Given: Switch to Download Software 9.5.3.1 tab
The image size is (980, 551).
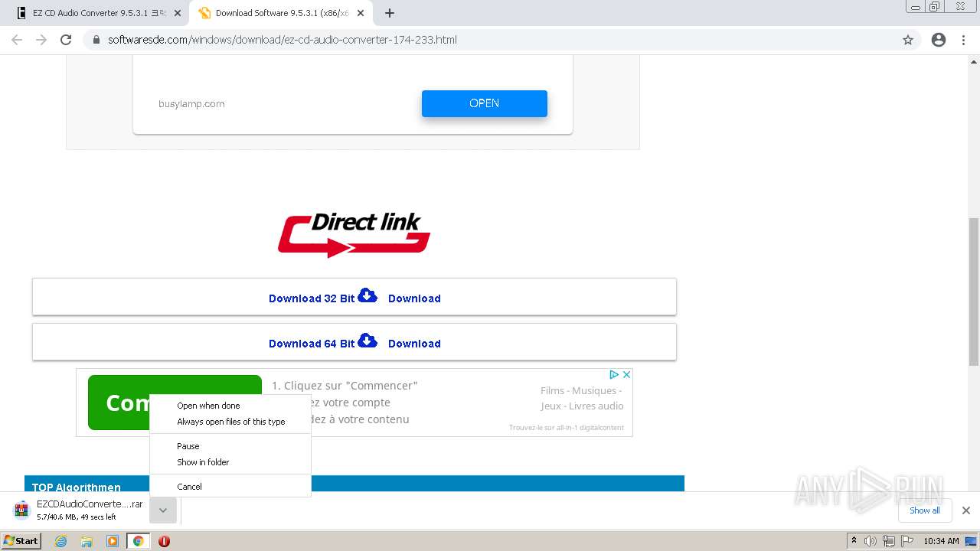Looking at the screenshot, I should point(281,13).
